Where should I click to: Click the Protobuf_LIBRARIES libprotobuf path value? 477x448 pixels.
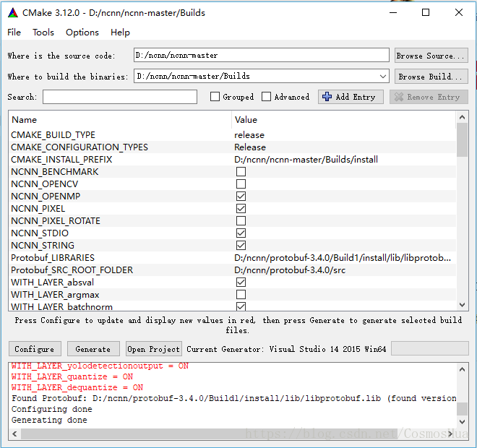pos(343,258)
